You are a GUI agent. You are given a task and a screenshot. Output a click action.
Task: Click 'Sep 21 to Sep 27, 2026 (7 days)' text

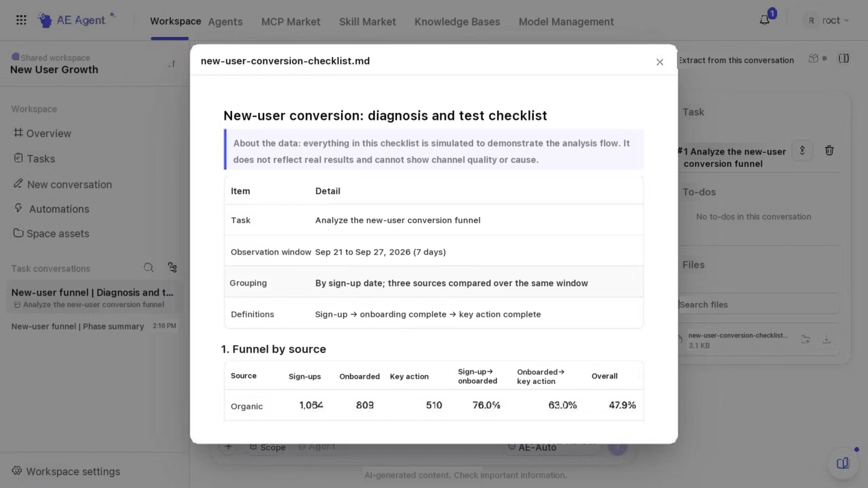click(380, 252)
